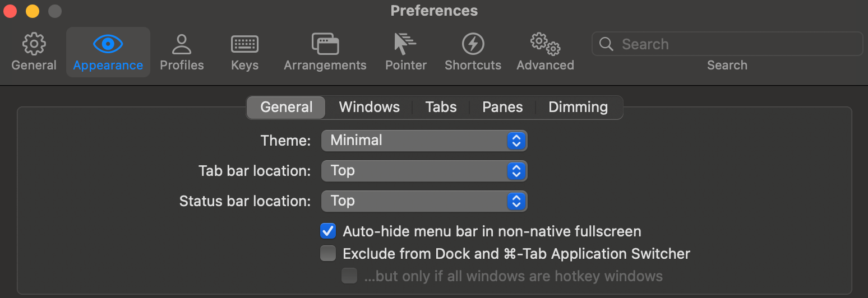Select the Appearance eye icon
868x298 pixels.
click(108, 44)
